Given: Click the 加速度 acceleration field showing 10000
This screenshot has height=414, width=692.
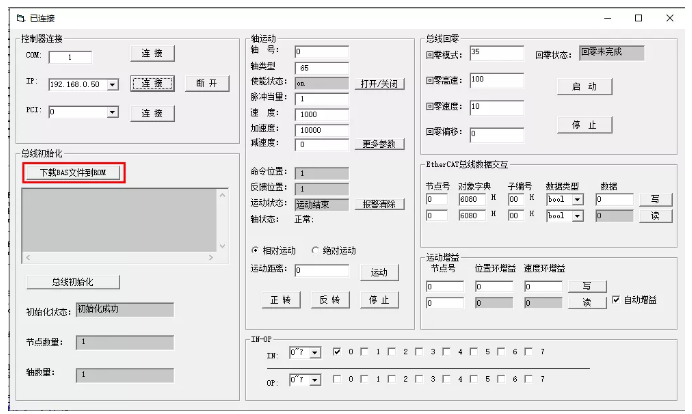Looking at the screenshot, I should 322,130.
